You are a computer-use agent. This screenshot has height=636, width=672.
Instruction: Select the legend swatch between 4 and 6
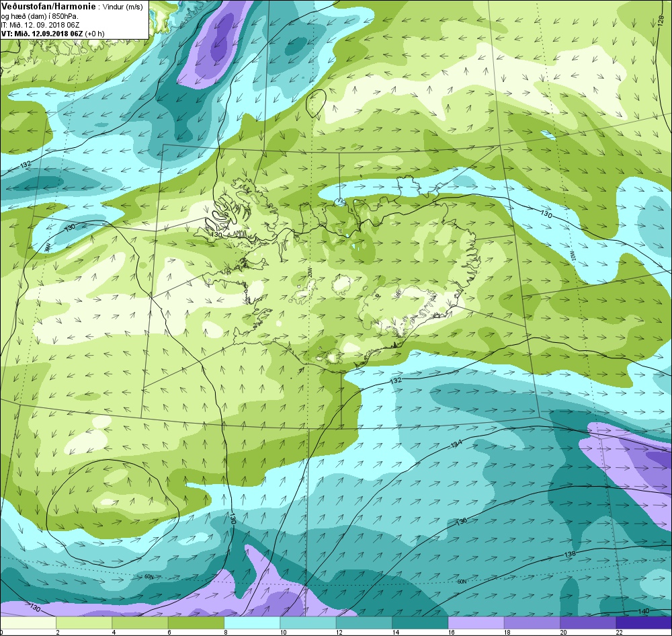[140, 623]
